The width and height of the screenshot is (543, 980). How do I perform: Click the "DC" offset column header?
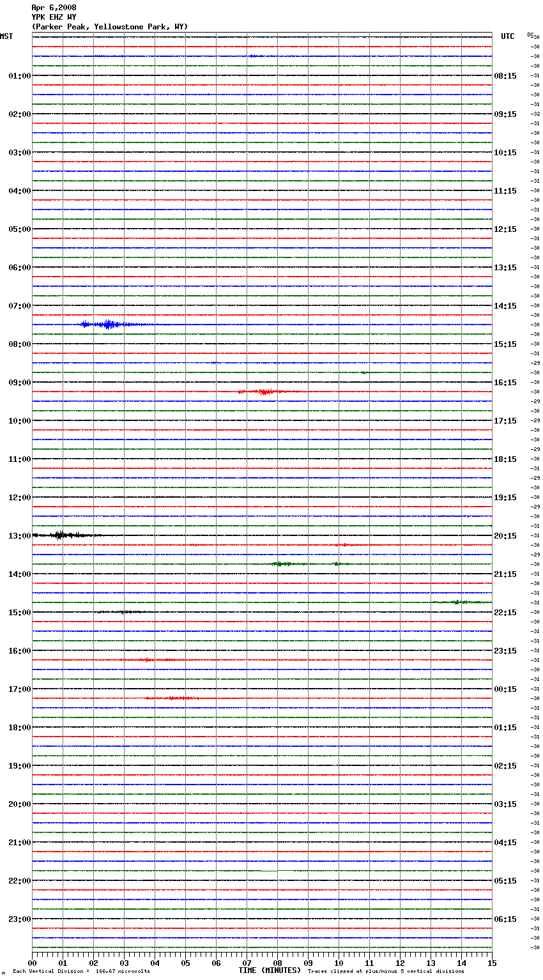(x=530, y=34)
